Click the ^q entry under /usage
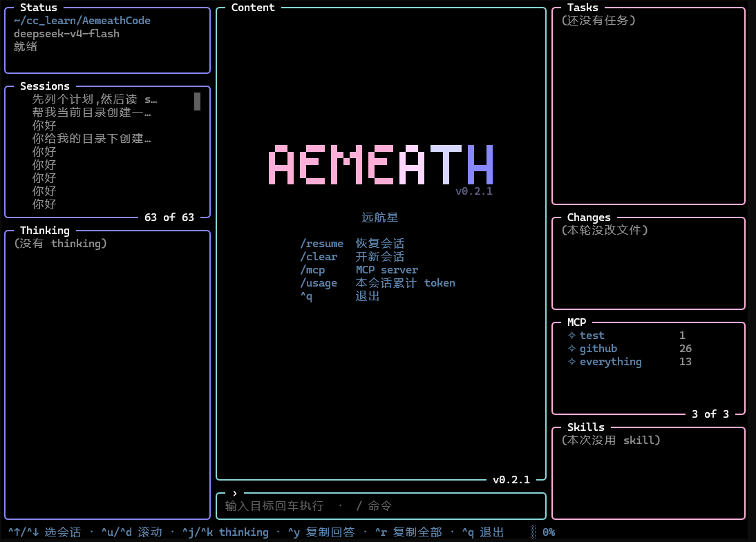Screen dimensions: 756x542 pos(306,296)
